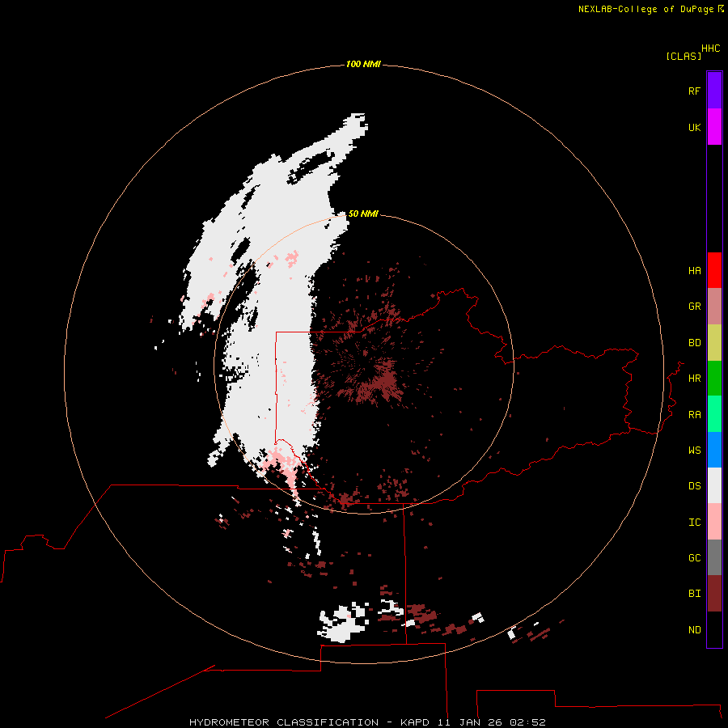Click the HR green legend swatch
728x728 pixels.
[x=714, y=379]
